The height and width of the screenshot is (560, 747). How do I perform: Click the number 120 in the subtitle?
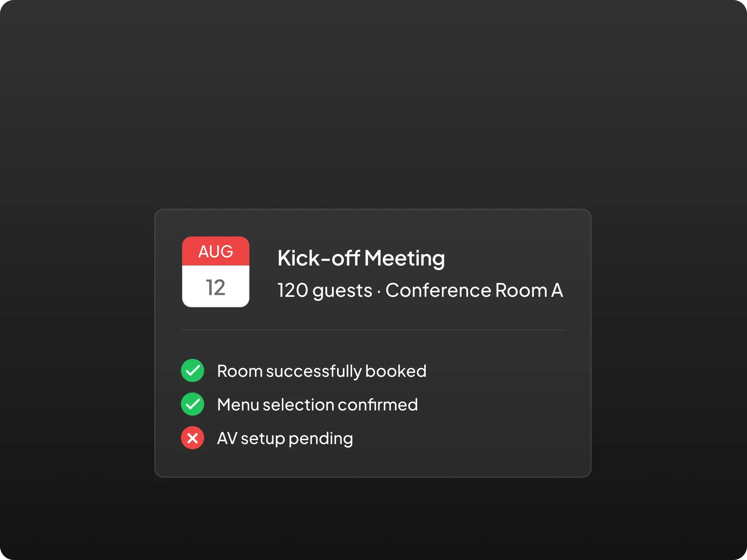pos(293,290)
